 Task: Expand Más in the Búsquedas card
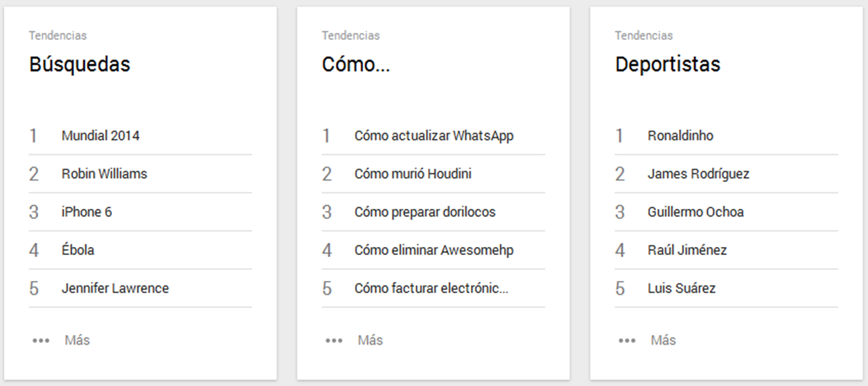pyautogui.click(x=77, y=340)
